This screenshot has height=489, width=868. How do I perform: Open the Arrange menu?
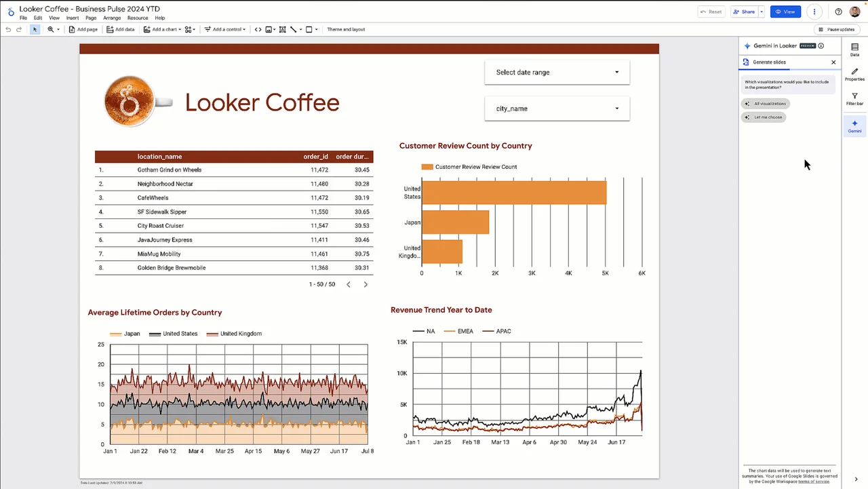click(112, 18)
